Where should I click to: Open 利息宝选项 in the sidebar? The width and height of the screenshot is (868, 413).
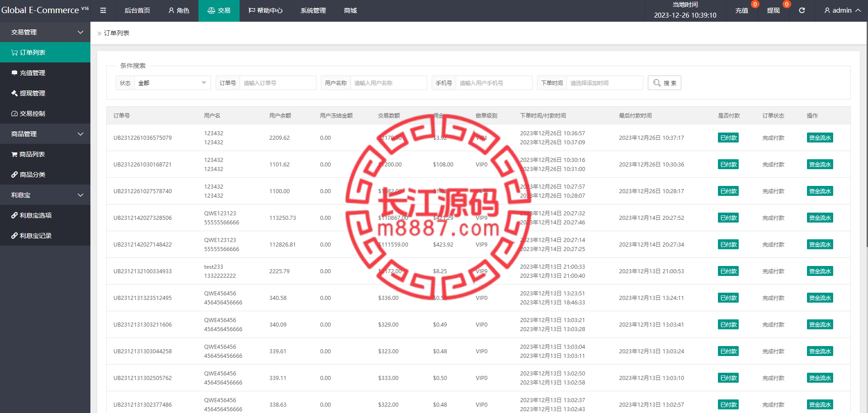click(x=45, y=215)
